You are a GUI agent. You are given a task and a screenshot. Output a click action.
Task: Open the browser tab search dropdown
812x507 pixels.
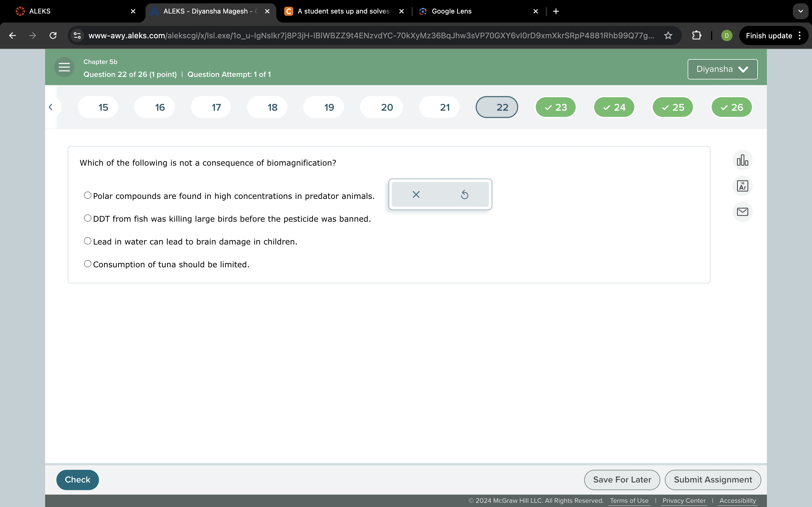[x=800, y=11]
